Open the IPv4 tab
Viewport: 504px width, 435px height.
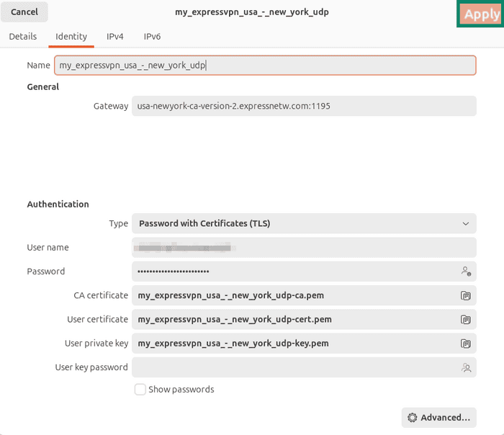point(114,37)
